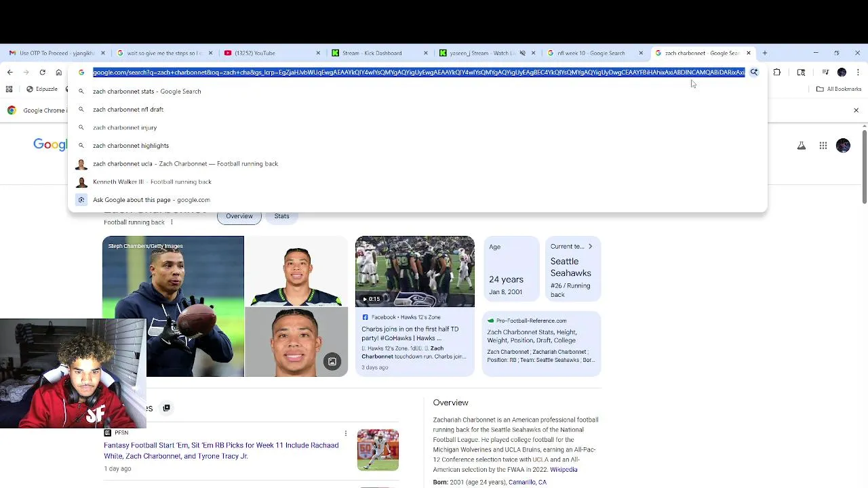Open the Camarillo, CA birthplace link
868x488 pixels.
528,483
